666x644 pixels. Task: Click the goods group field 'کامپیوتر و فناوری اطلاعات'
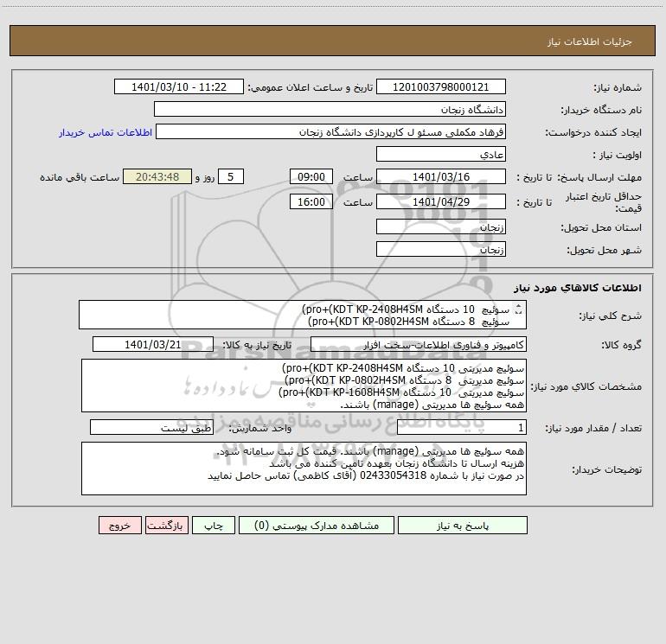click(419, 344)
